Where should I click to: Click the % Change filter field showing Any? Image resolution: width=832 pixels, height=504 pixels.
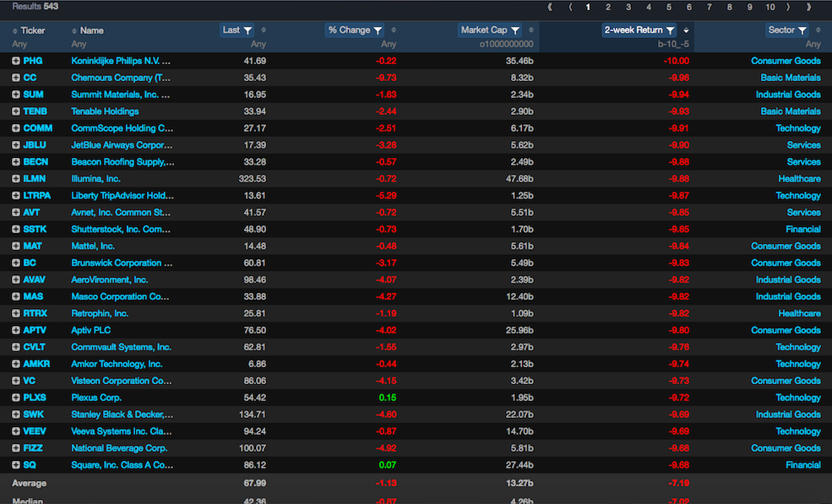click(x=389, y=45)
